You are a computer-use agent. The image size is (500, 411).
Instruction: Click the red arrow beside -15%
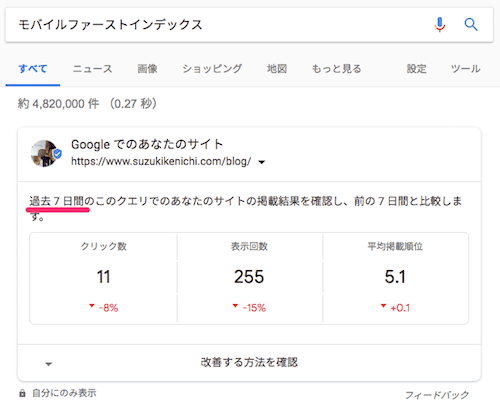[x=235, y=306]
